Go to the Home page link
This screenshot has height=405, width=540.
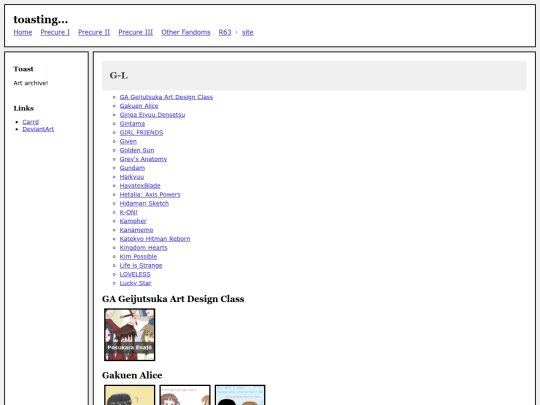click(x=23, y=32)
